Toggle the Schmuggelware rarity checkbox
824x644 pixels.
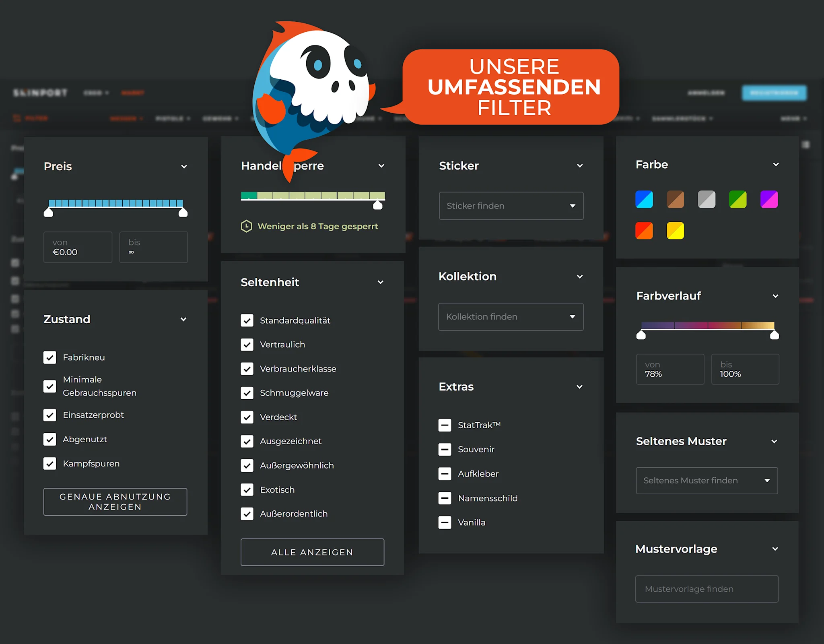click(247, 393)
